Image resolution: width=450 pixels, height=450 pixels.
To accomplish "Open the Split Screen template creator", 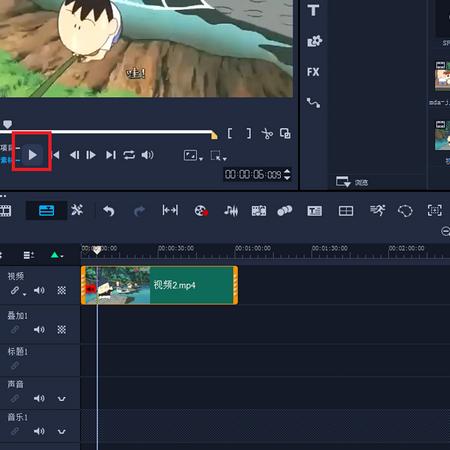I will (x=346, y=211).
